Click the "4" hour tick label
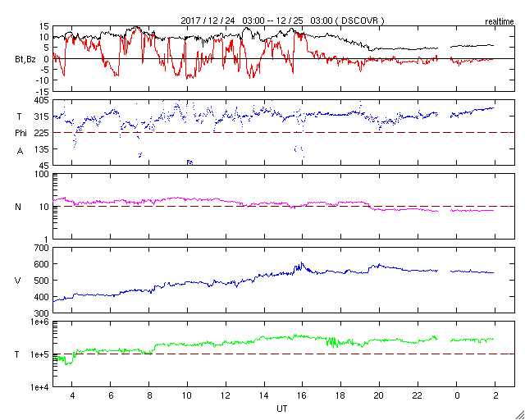This screenshot has width=525, height=420. pos(72,395)
